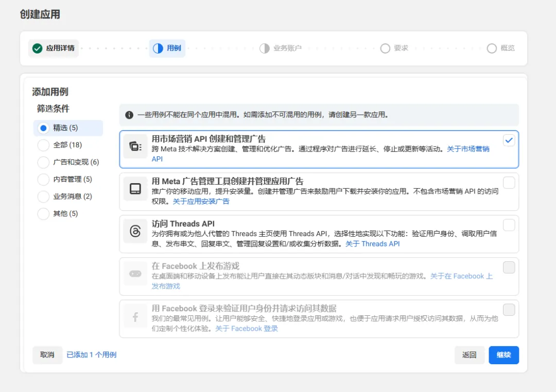
Task: Click the Facebook Login 'f' logo icon
Action: click(x=135, y=316)
